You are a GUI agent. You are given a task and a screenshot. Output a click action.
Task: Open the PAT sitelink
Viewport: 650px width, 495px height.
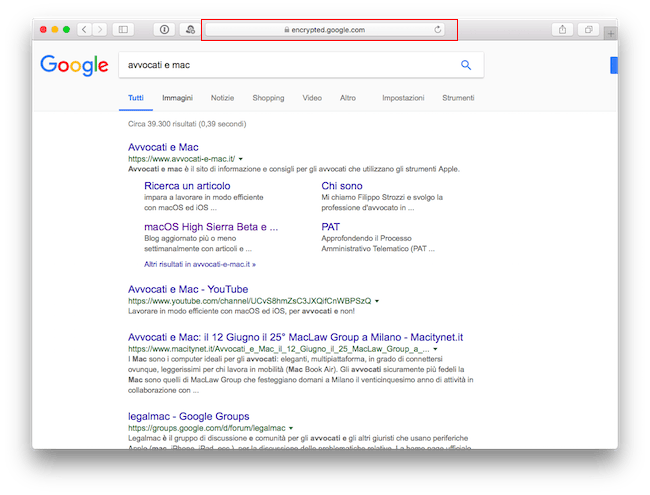[x=330, y=227]
